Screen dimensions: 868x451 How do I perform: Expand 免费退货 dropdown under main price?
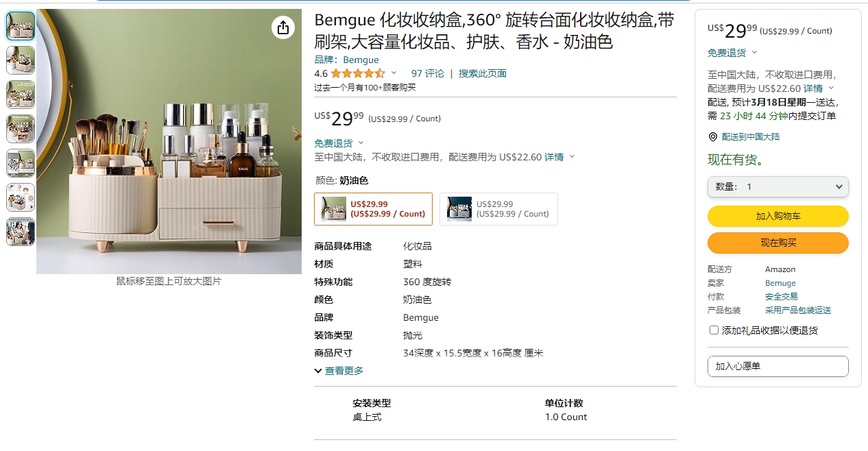(x=339, y=143)
